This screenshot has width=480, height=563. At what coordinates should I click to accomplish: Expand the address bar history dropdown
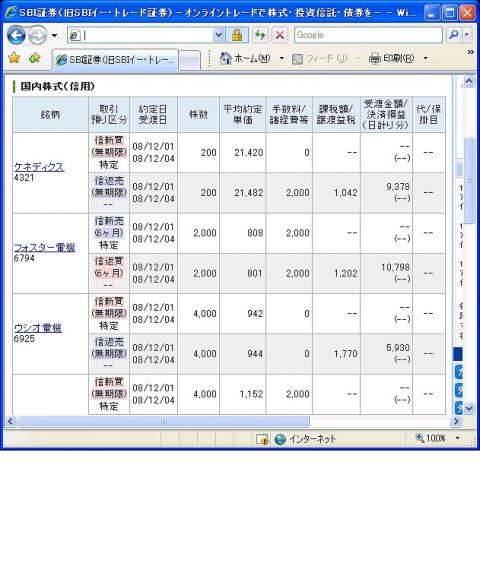pos(218,35)
